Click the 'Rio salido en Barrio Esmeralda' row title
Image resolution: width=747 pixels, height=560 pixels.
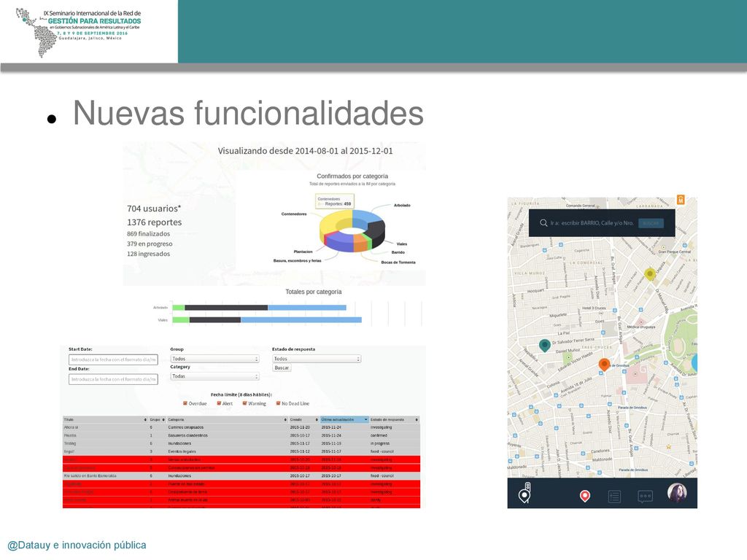pos(90,475)
